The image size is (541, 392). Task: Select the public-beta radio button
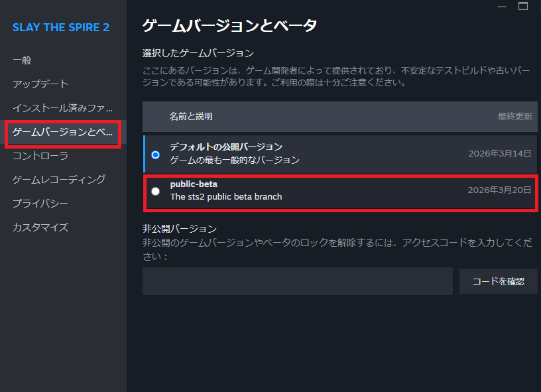[x=155, y=192]
